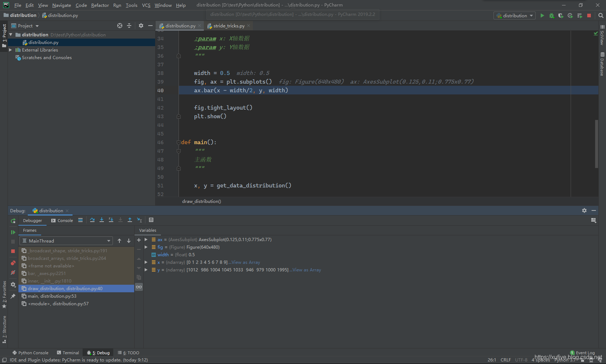The height and width of the screenshot is (364, 606).
Task: View breakpoints list
Action: coord(13,263)
